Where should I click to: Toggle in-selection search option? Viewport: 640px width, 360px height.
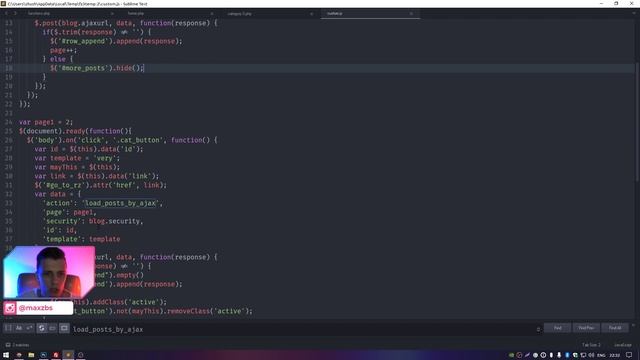click(x=52, y=328)
